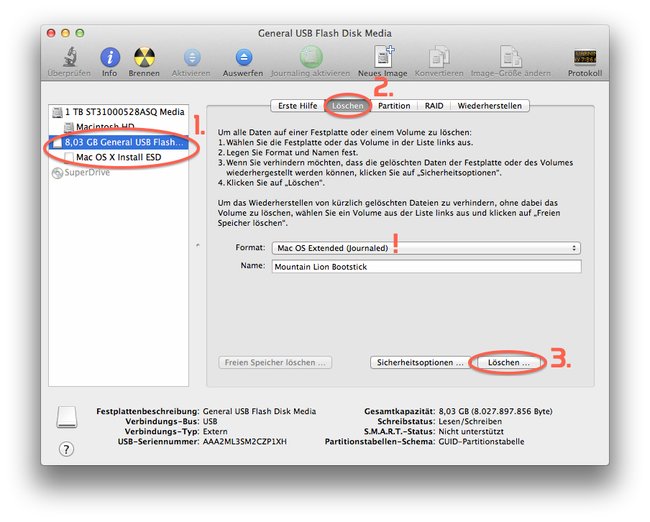The height and width of the screenshot is (522, 650).
Task: Open the Format dropdown menu
Action: (x=426, y=248)
